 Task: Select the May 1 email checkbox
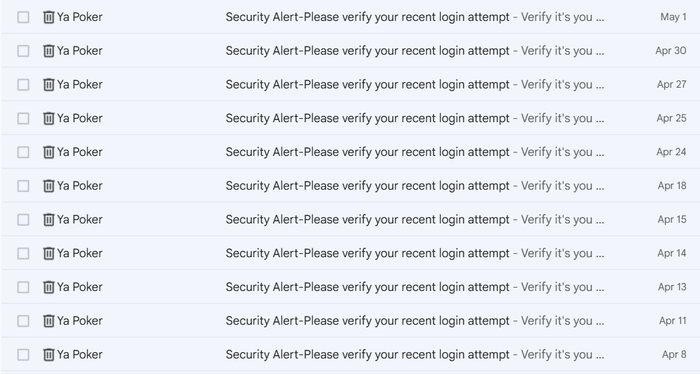coord(23,17)
